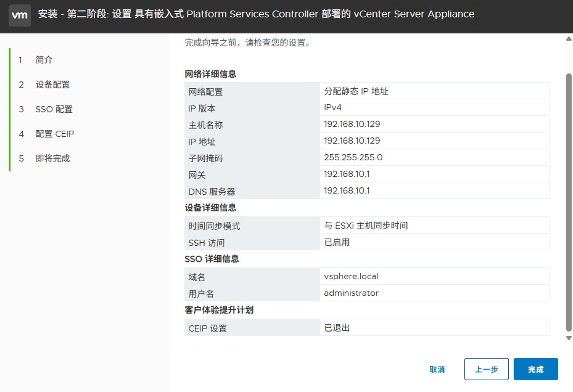Click the 完成 button
Image resolution: width=573 pixels, height=392 pixels.
pos(535,369)
